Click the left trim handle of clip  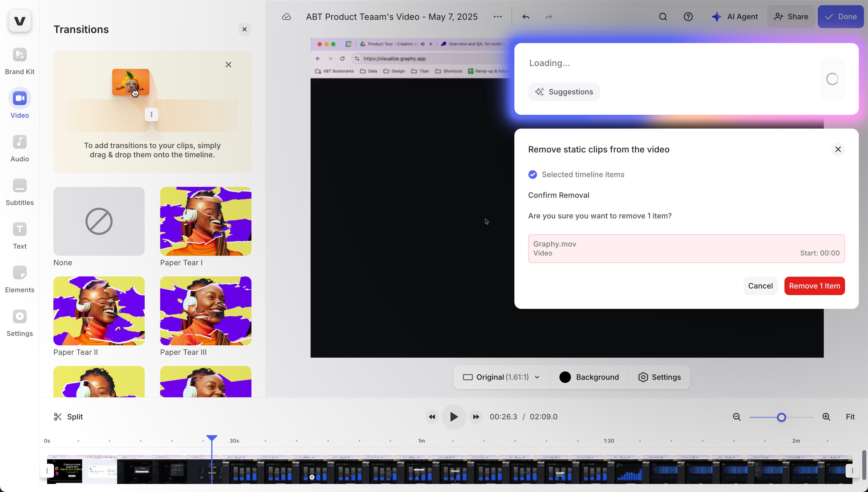[47, 470]
